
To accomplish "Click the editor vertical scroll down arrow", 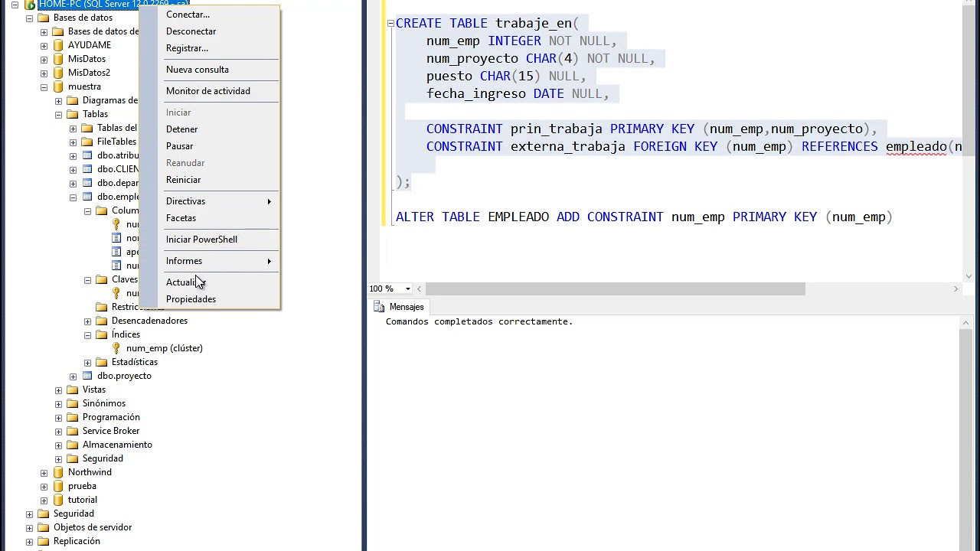I will [x=969, y=276].
